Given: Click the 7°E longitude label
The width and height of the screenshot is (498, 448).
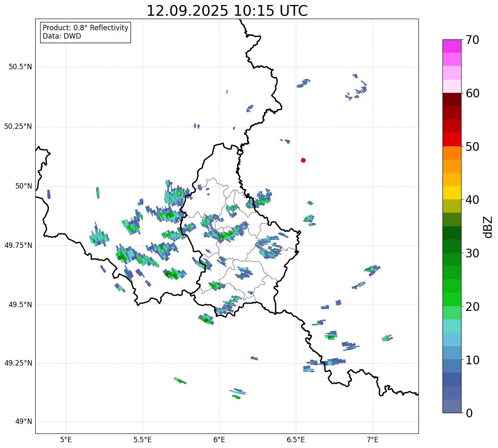Looking at the screenshot, I should pyautogui.click(x=372, y=439).
